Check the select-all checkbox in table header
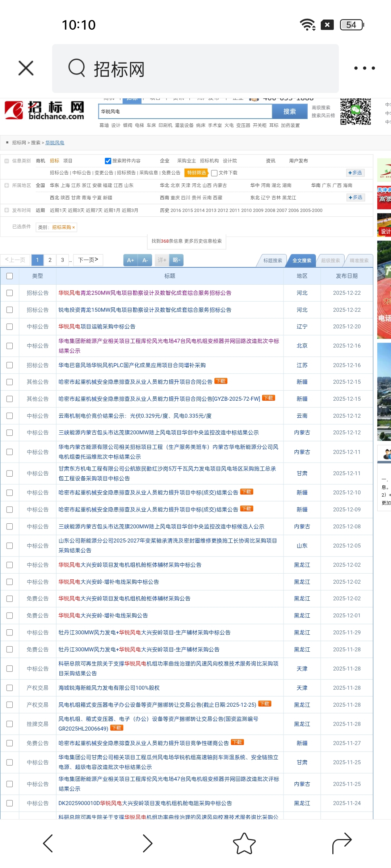Screen dimensions: 391x868 10,276
